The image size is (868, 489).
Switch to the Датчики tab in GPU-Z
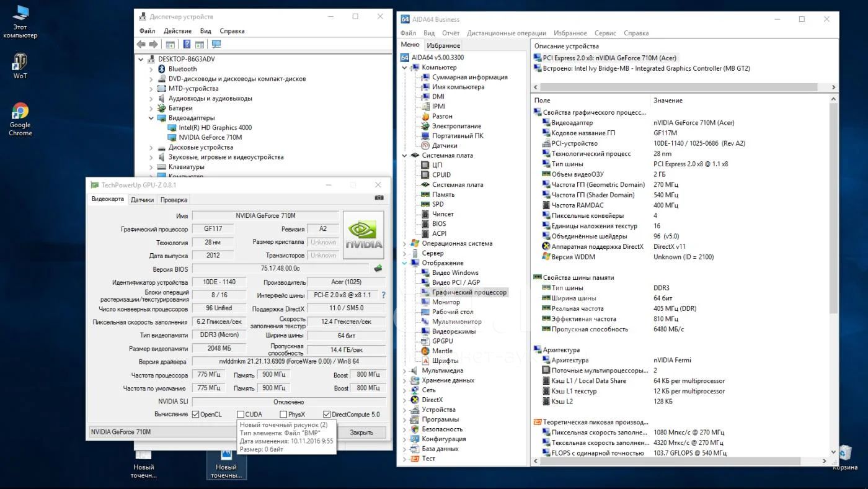(x=142, y=200)
